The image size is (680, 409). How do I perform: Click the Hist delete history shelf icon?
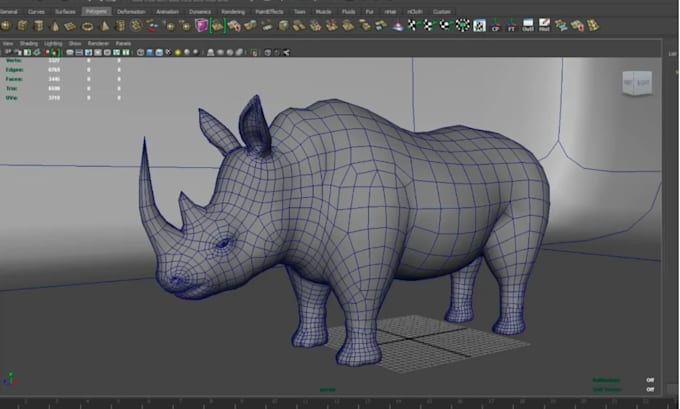click(544, 25)
